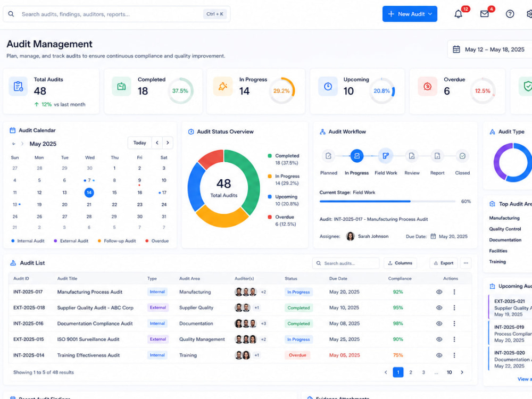The height and width of the screenshot is (399, 532).
Task: Sort by the Due Date column header
Action: 338,279
